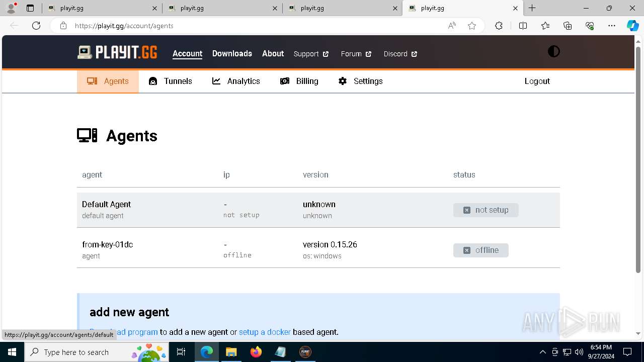Open the Windows Start menu
The image size is (644, 362).
tap(12, 352)
